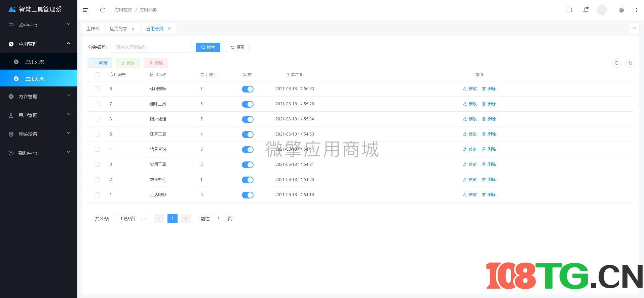Open the notifications bell
This screenshot has height=298, width=644.
click(586, 10)
